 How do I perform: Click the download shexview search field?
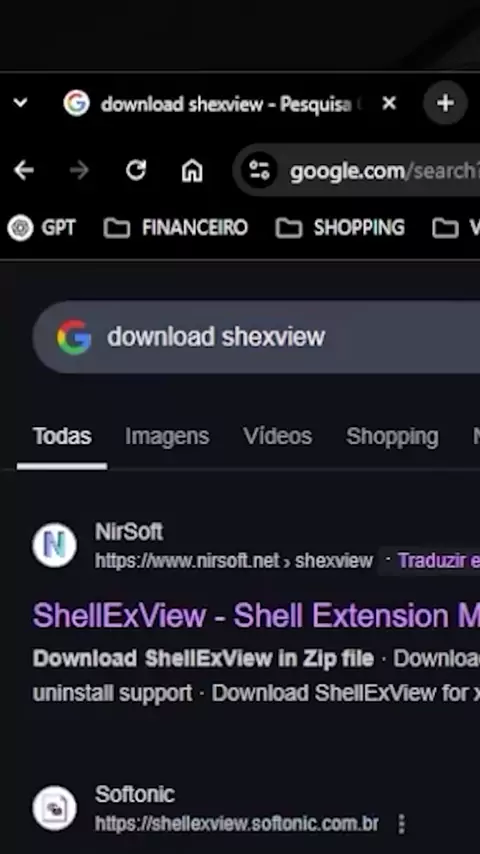pyautogui.click(x=256, y=337)
